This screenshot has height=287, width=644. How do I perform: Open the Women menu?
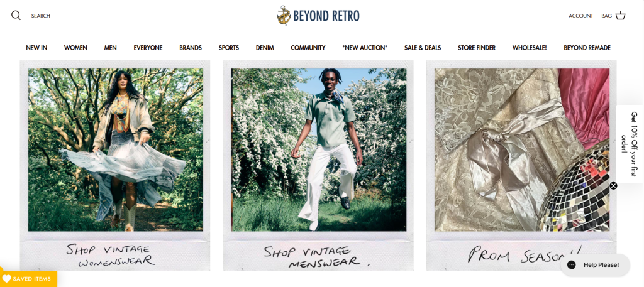75,48
